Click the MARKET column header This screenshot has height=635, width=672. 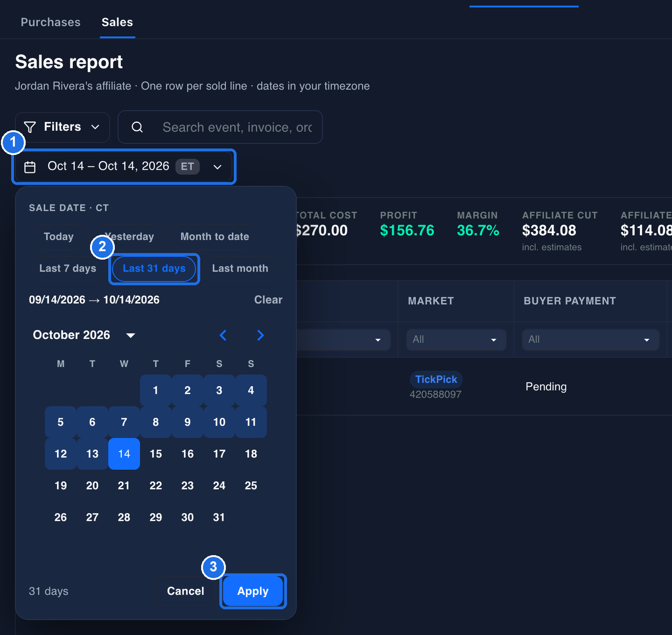point(431,301)
